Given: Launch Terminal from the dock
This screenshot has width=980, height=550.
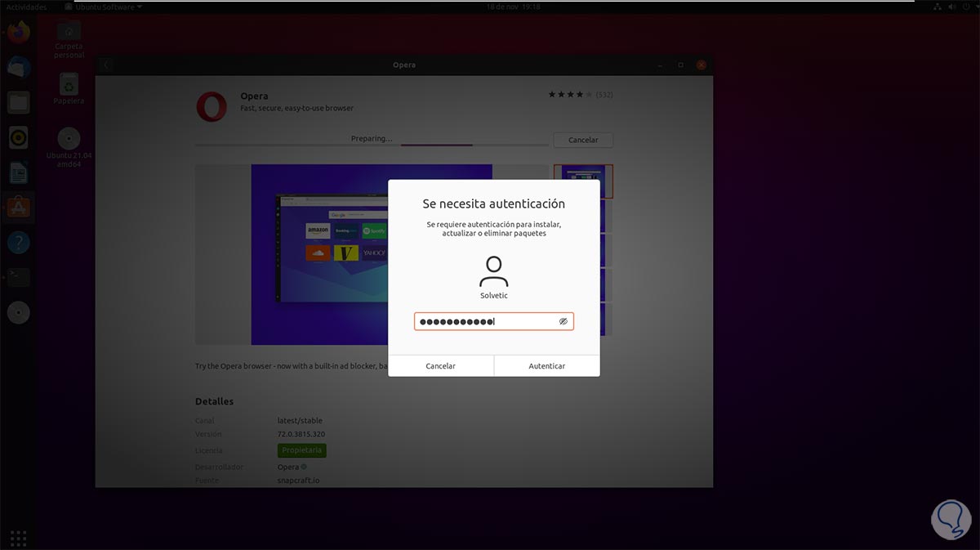Looking at the screenshot, I should 18,277.
